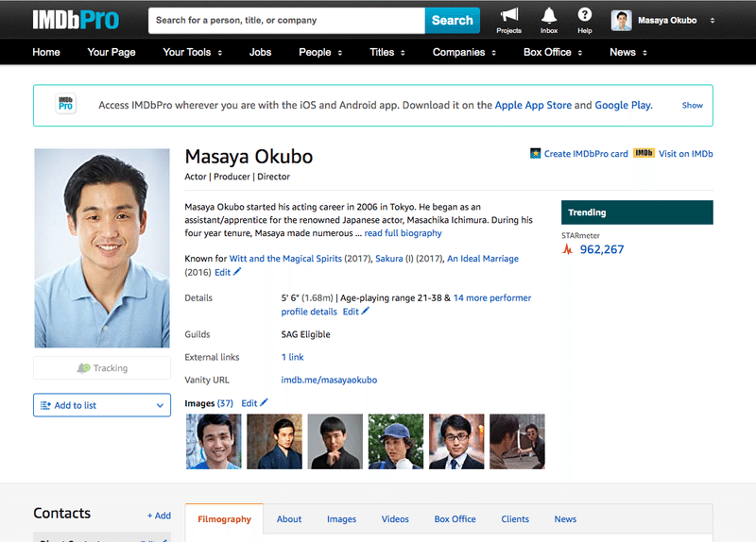Open vanity URL imdb.me/masayaokubo
This screenshot has width=756, height=542.
click(329, 380)
